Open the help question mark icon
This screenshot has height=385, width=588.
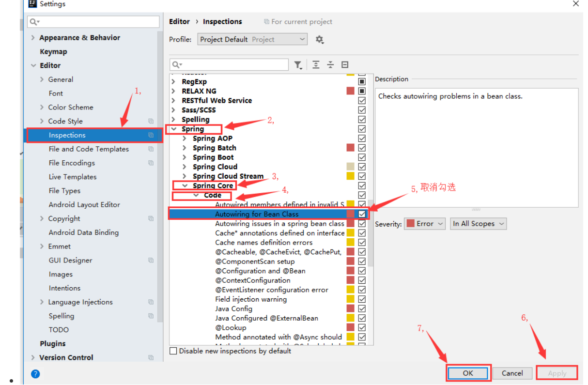click(35, 374)
